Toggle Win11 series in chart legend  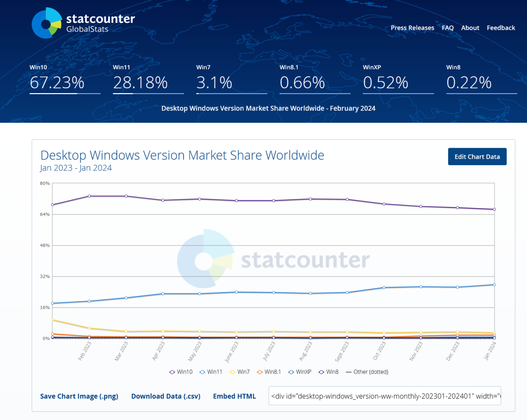(x=211, y=372)
